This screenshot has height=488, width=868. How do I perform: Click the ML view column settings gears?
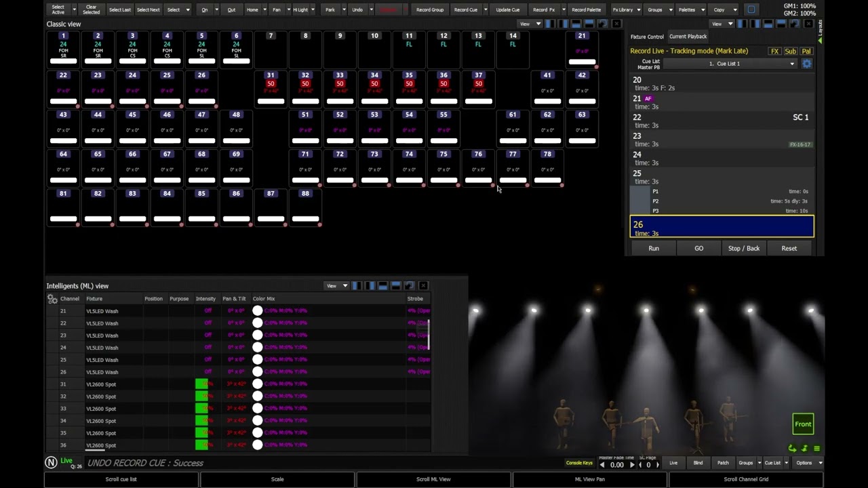52,299
